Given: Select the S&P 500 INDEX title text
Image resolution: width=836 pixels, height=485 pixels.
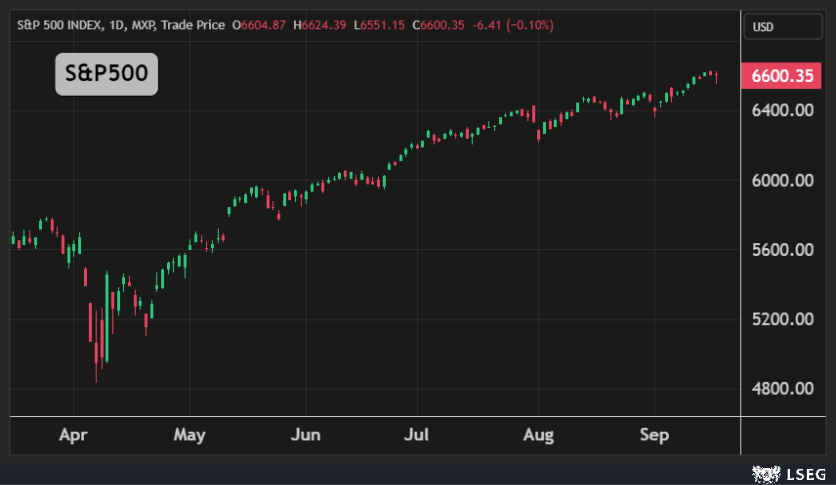Looking at the screenshot, I should (58, 22).
